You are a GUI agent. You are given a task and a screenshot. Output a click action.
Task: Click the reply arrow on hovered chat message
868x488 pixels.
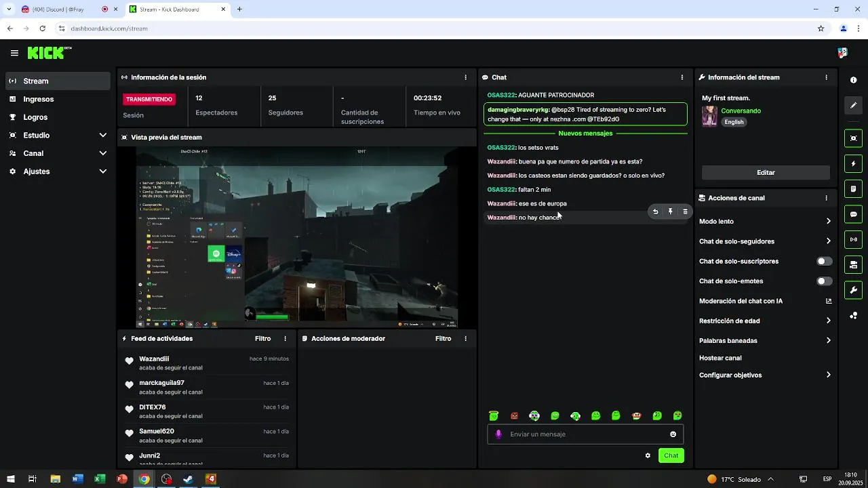[x=655, y=211]
